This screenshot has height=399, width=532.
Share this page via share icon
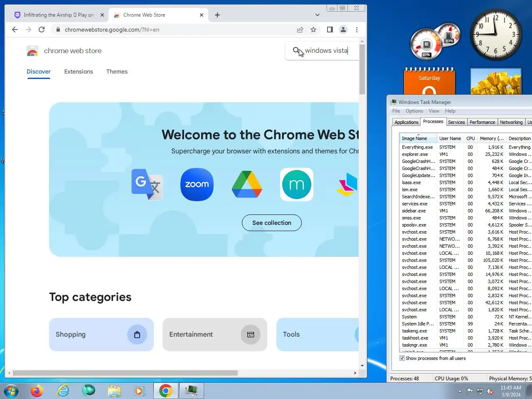tap(300, 30)
